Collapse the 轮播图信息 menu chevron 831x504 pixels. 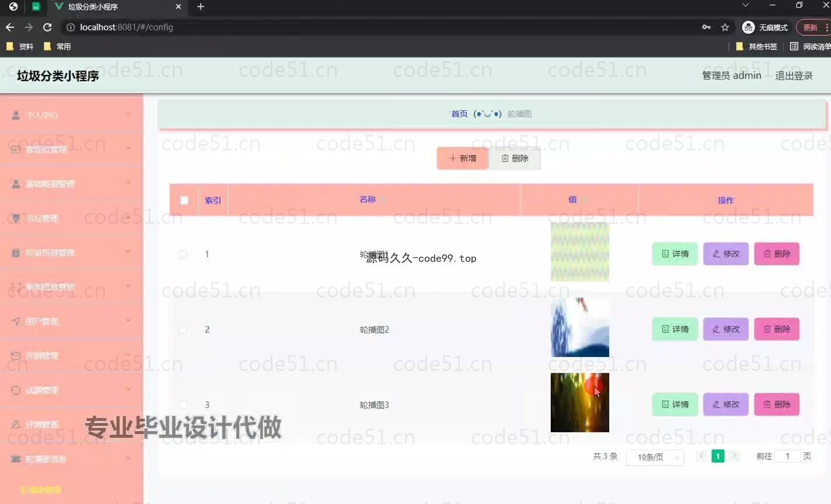pos(128,459)
